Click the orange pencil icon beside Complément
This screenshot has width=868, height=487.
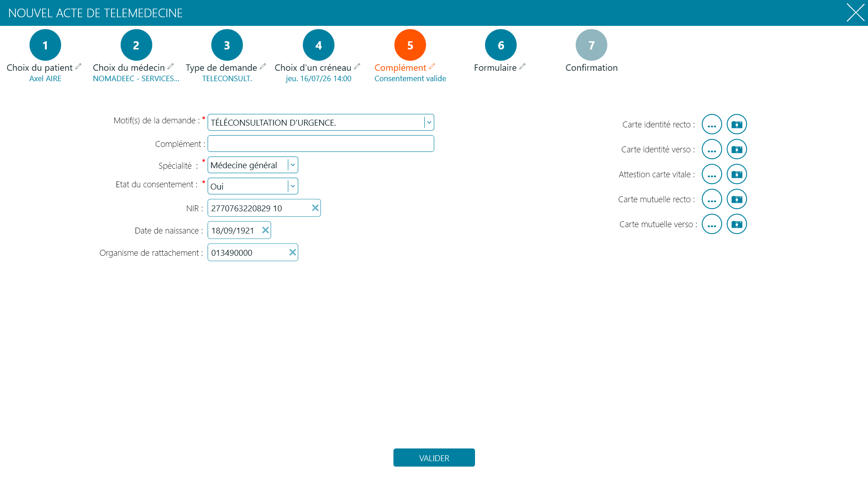coord(432,66)
